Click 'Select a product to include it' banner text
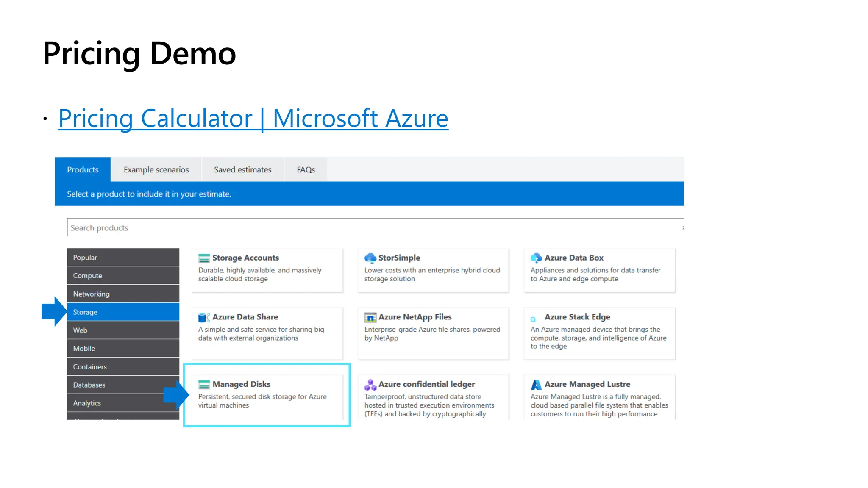The height and width of the screenshot is (488, 868). click(x=149, y=194)
